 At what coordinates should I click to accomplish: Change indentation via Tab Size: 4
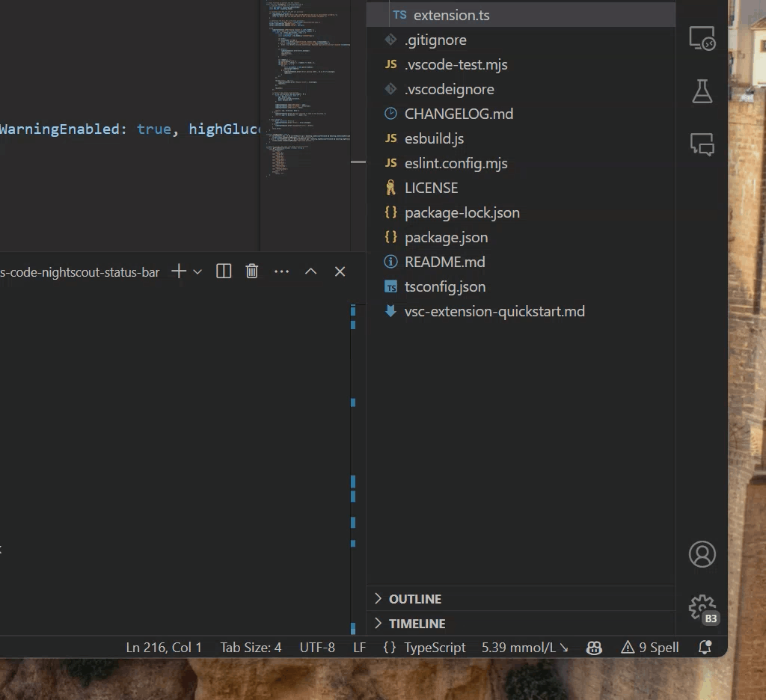pos(251,647)
